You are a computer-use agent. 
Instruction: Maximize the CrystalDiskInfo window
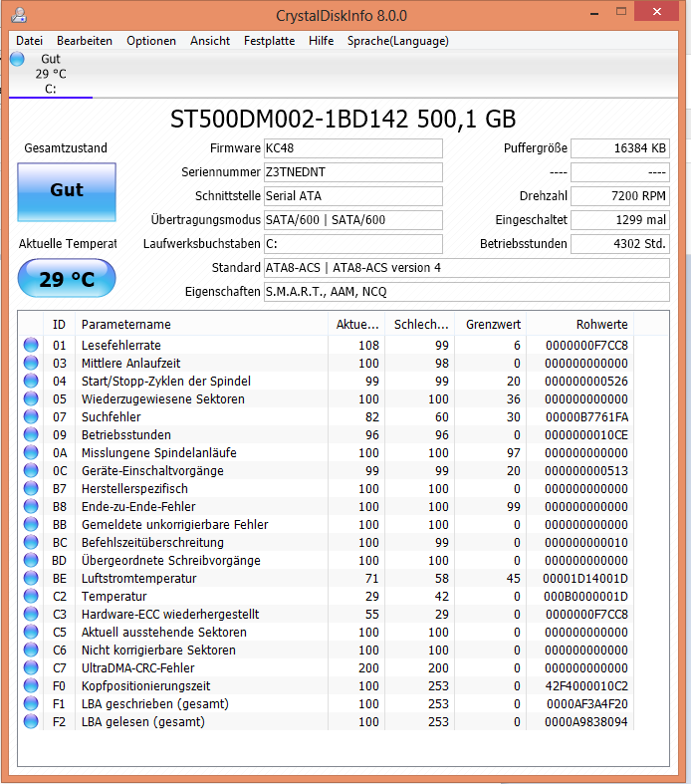(621, 12)
